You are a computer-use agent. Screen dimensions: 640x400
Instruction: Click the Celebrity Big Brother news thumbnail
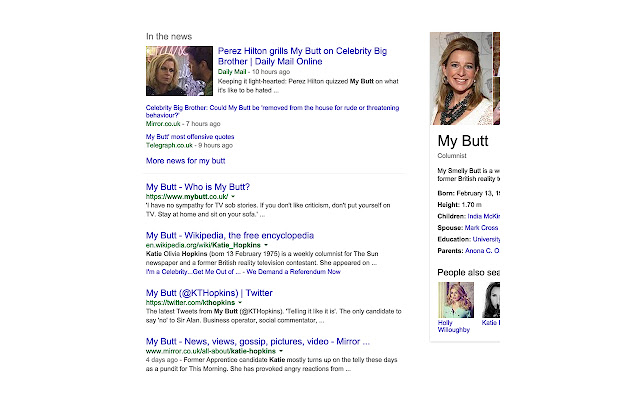point(179,71)
